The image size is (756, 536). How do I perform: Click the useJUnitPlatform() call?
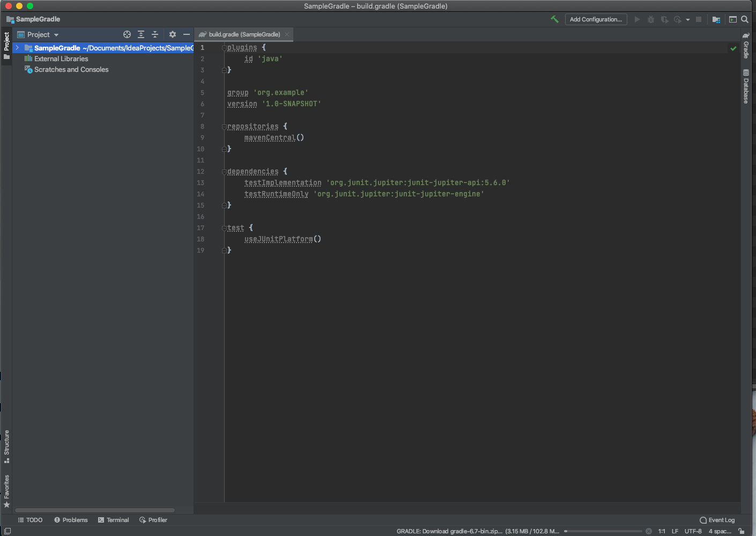283,239
